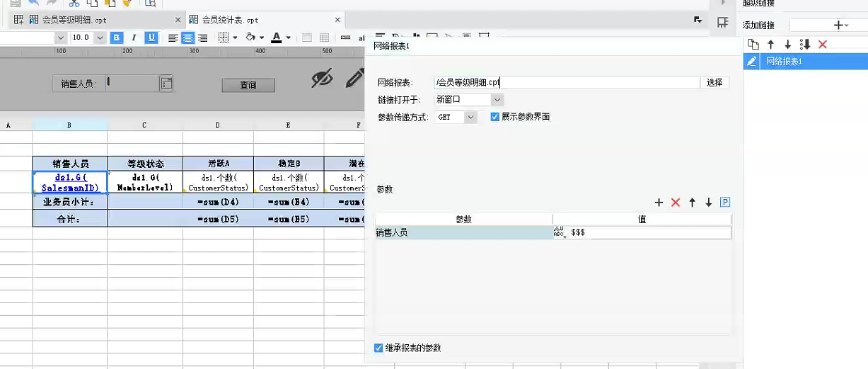Click the unmerge cells icon

point(324,38)
